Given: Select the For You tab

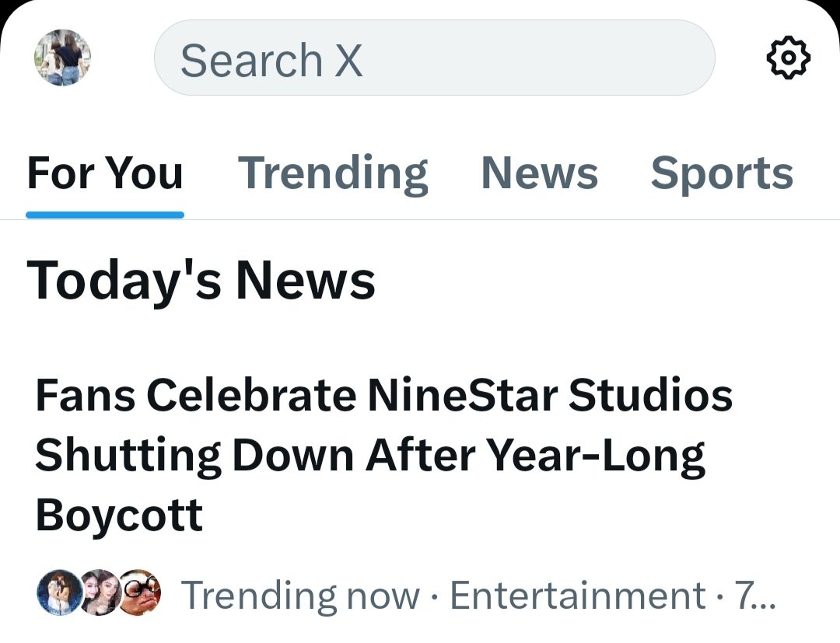Looking at the screenshot, I should (105, 173).
